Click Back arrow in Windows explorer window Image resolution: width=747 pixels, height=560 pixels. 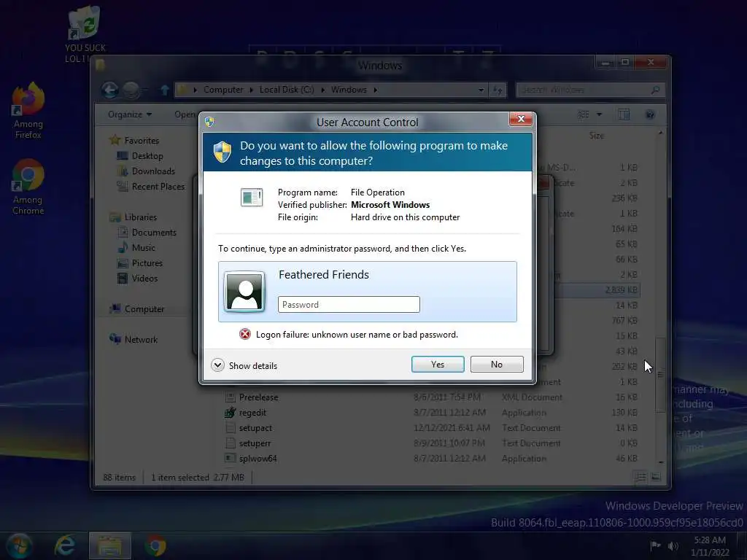pos(110,90)
